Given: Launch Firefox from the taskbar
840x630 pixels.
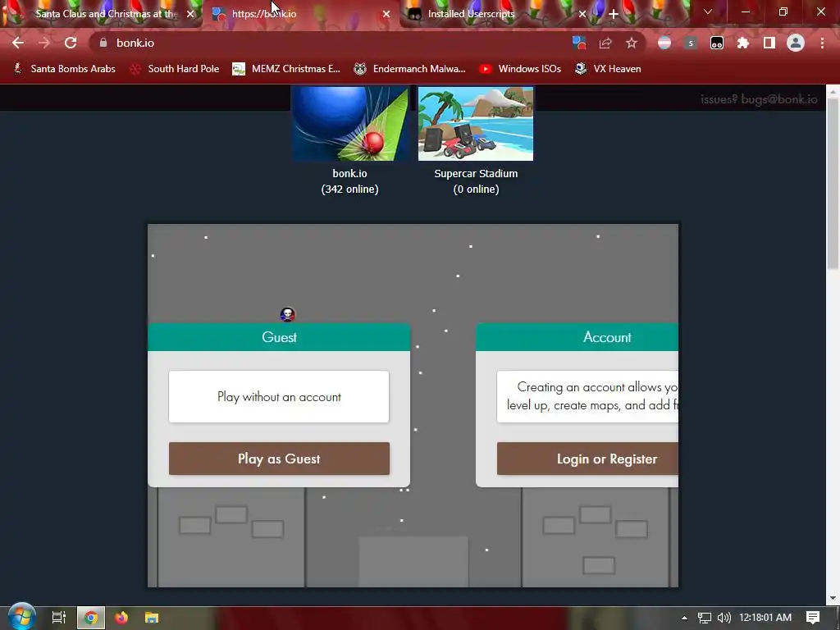Looking at the screenshot, I should pyautogui.click(x=121, y=618).
